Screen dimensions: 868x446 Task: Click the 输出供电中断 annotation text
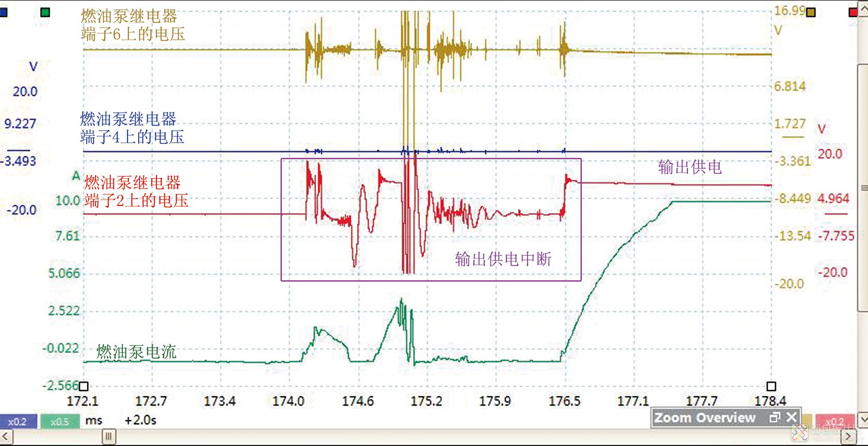click(503, 259)
